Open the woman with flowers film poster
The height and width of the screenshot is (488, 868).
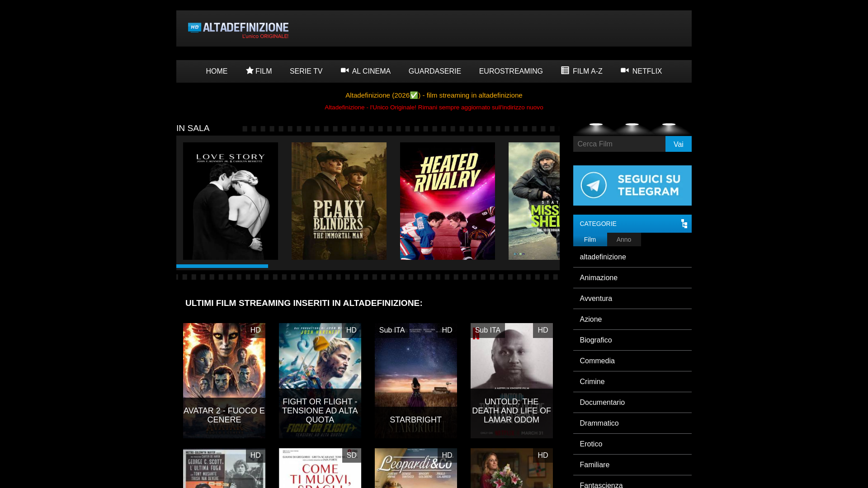512,468
